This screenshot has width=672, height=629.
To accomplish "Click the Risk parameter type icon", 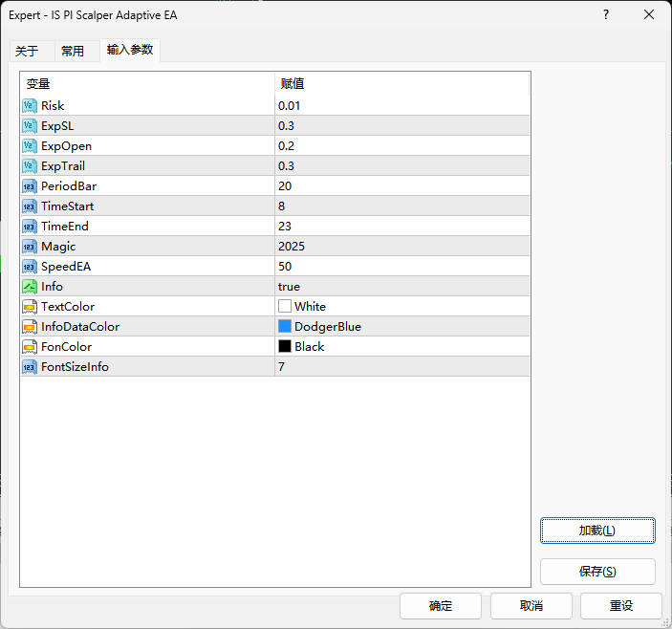I will coord(29,105).
